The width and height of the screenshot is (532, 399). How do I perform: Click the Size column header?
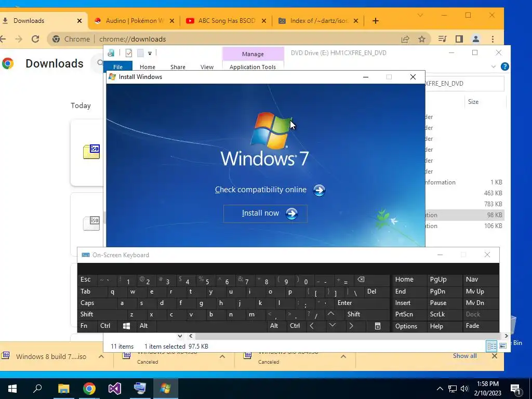473,102
